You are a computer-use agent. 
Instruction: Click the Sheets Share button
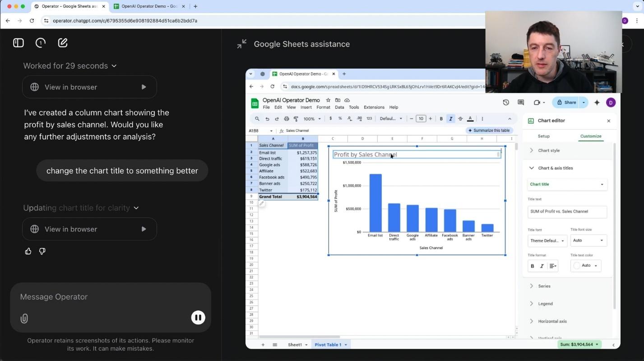567,102
